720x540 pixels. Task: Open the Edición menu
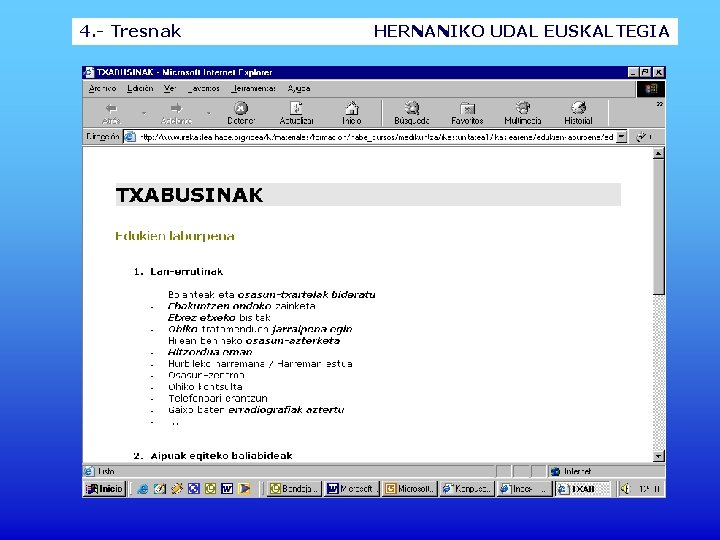(140, 88)
